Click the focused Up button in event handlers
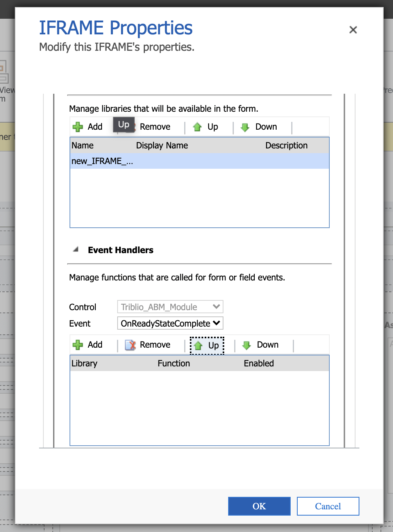 point(207,345)
